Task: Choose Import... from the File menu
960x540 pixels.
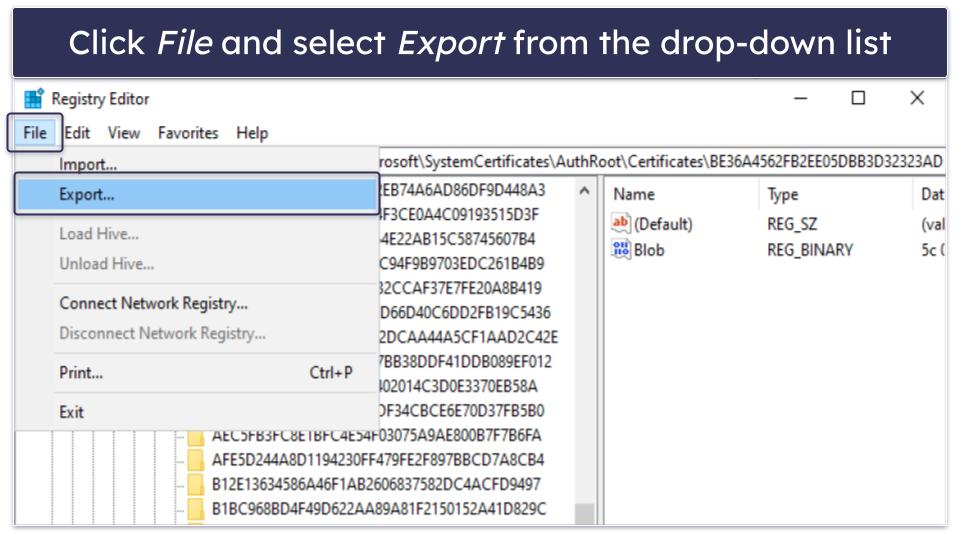Action: tap(88, 165)
